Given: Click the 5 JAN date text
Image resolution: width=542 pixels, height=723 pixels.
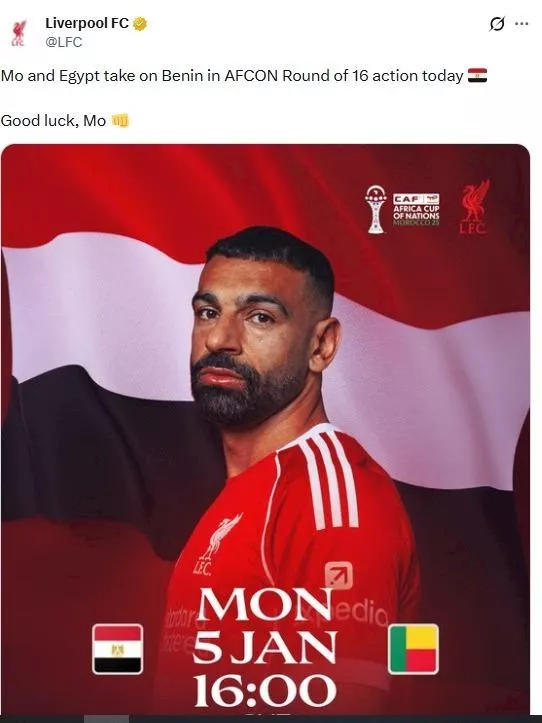Looking at the screenshot, I should click(x=264, y=647).
